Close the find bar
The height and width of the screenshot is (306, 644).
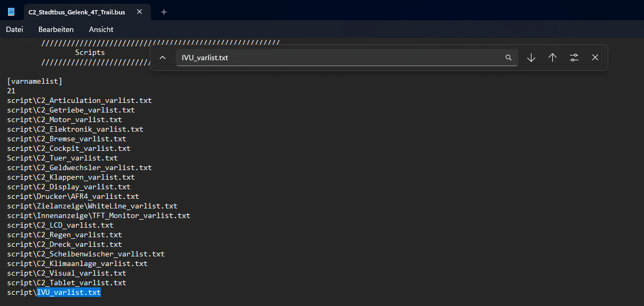(x=595, y=58)
